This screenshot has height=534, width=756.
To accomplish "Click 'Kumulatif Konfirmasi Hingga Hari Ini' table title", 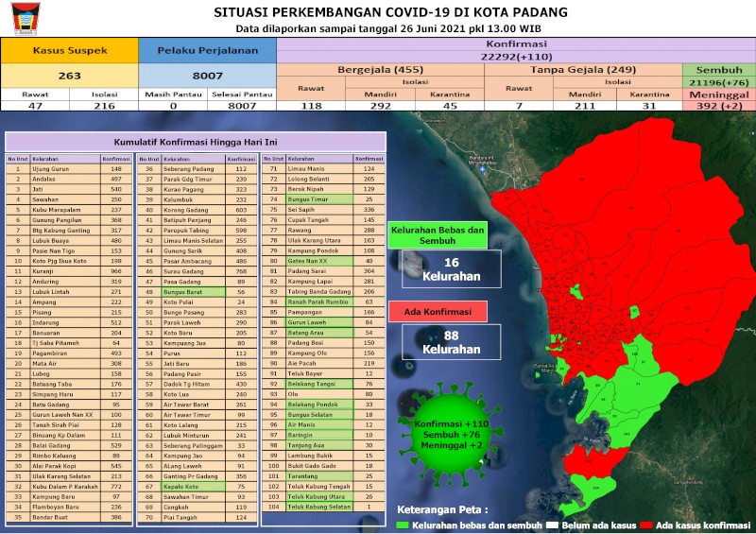I will coord(196,142).
